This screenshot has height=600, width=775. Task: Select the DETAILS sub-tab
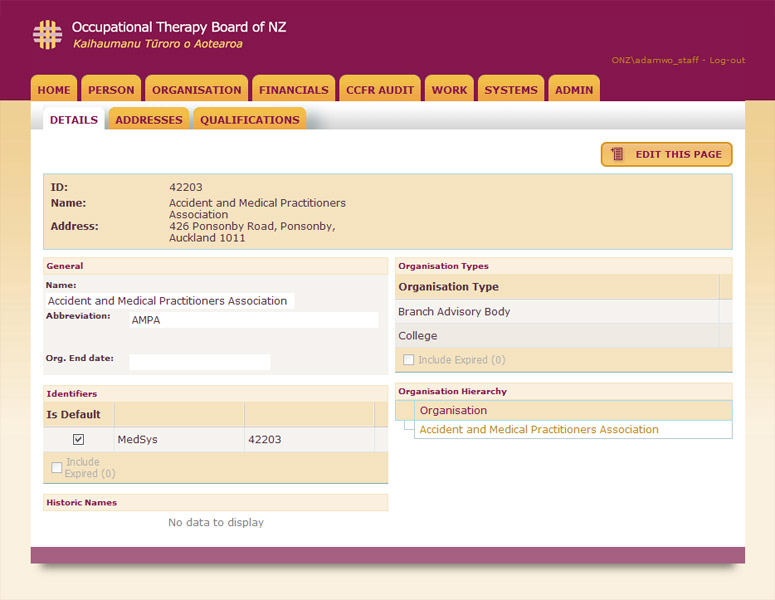74,120
